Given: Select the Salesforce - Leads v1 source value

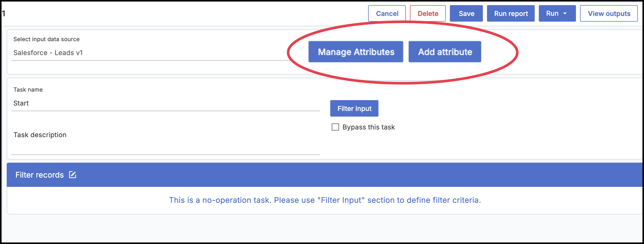Looking at the screenshot, I should [x=48, y=53].
